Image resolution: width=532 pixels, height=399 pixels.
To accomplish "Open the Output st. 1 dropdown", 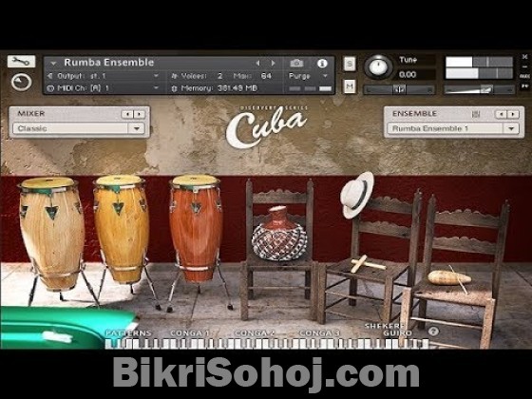I will (104, 76).
